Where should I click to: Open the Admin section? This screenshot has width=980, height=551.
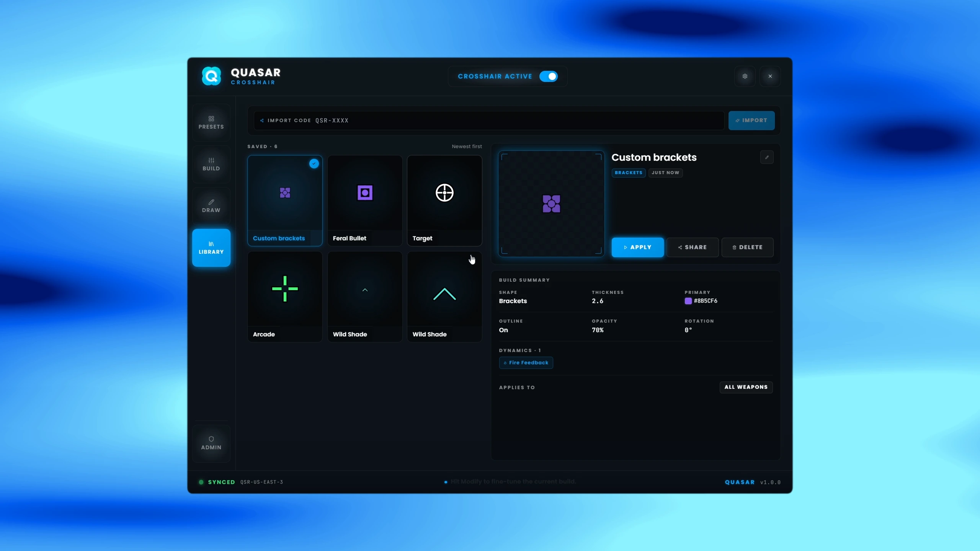[211, 443]
